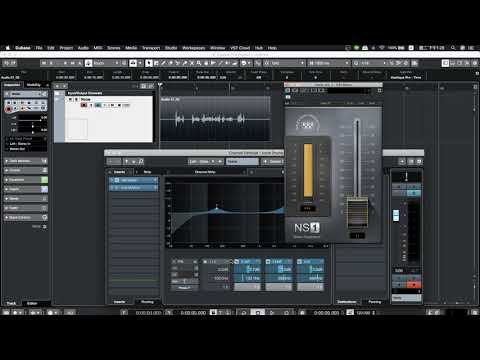Click the Wi-Fi status icon

tap(382, 48)
